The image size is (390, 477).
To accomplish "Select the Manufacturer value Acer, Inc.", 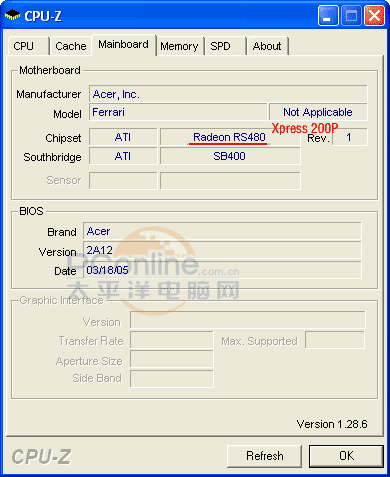I will click(228, 94).
